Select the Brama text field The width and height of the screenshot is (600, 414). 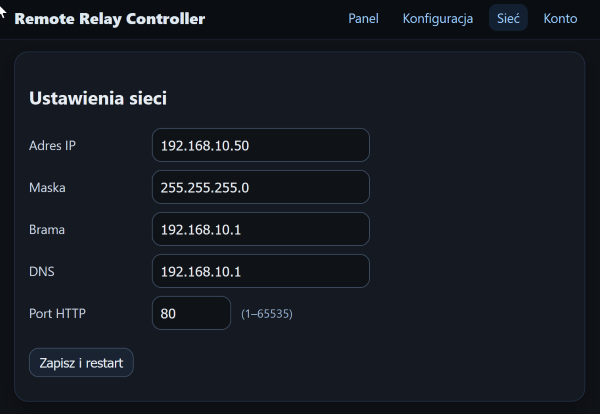click(260, 229)
